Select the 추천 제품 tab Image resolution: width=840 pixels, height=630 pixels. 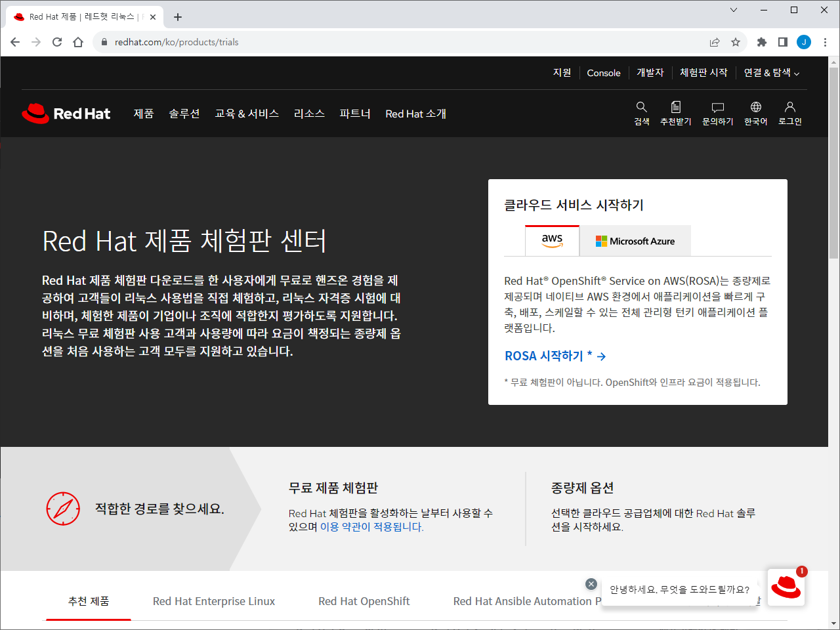coord(89,601)
